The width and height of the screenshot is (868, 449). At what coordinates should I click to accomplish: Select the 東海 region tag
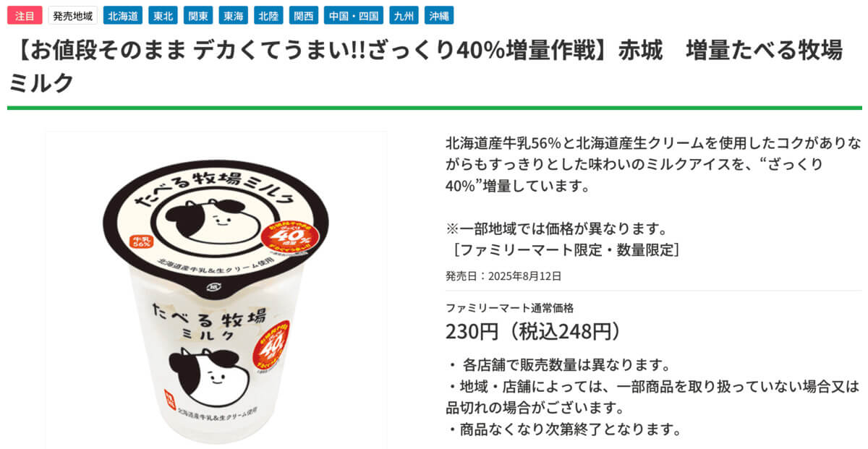click(x=233, y=15)
